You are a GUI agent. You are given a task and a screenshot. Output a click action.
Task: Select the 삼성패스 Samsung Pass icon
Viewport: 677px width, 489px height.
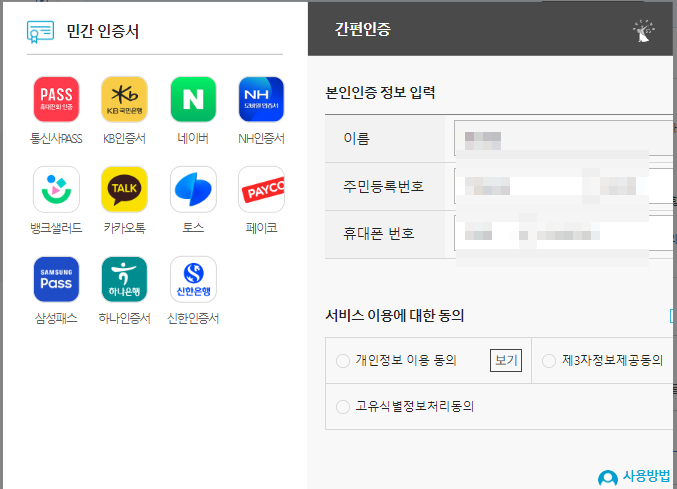pos(56,279)
